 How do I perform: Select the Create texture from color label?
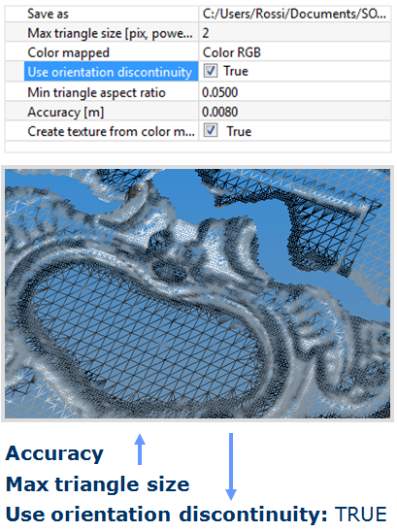(x=112, y=131)
